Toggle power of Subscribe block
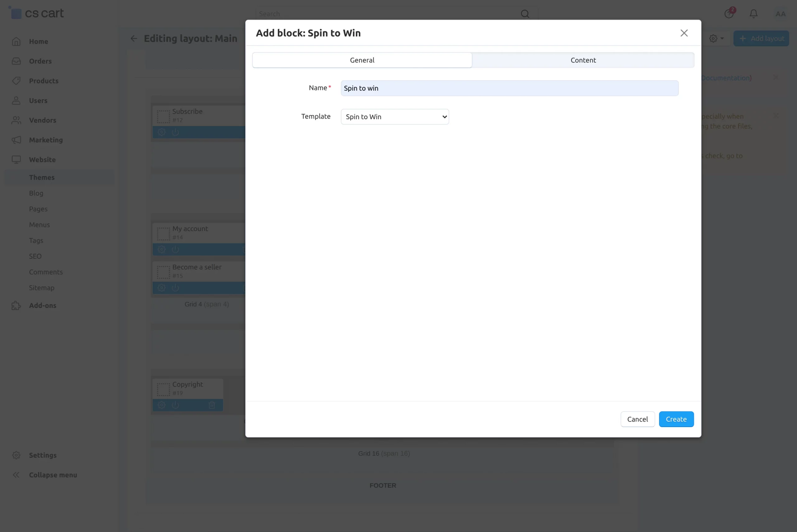 pos(175,132)
